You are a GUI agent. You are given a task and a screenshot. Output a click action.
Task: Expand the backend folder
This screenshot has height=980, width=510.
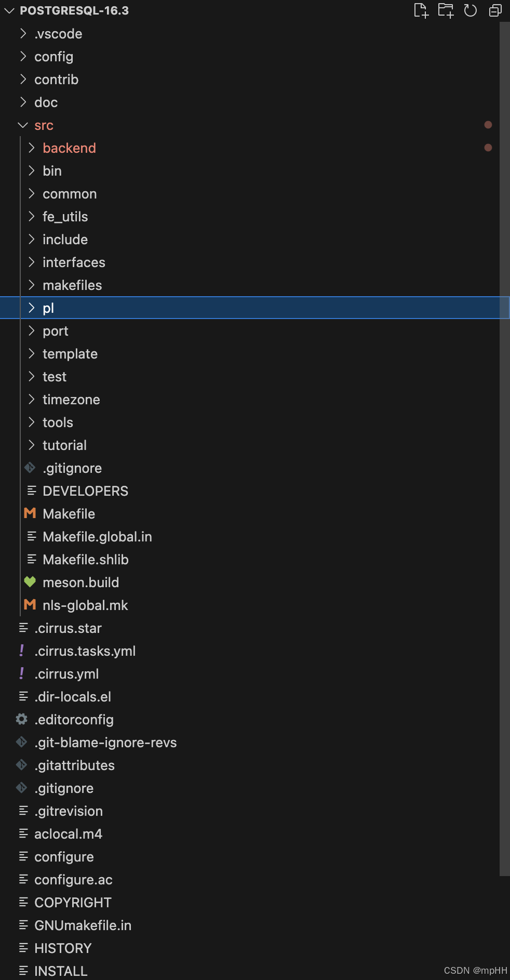pyautogui.click(x=31, y=148)
